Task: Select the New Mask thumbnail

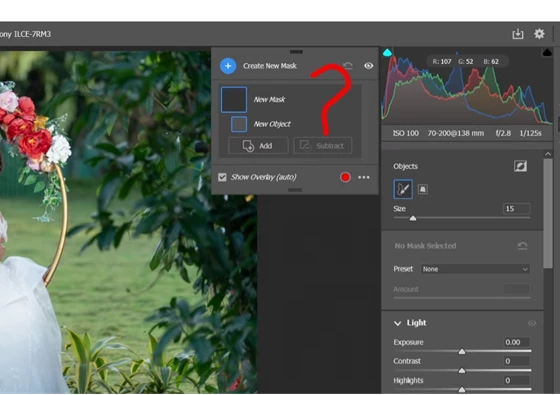Action: coord(234,100)
